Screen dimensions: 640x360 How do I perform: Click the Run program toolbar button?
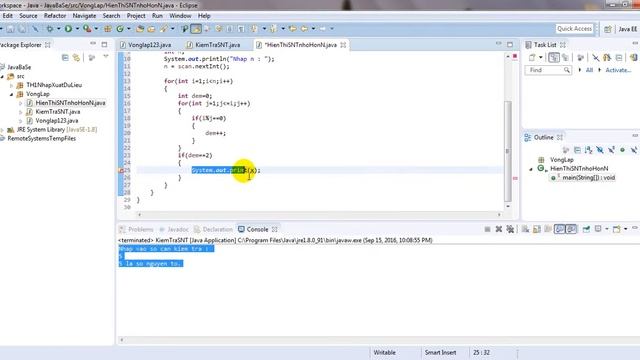coord(68,29)
